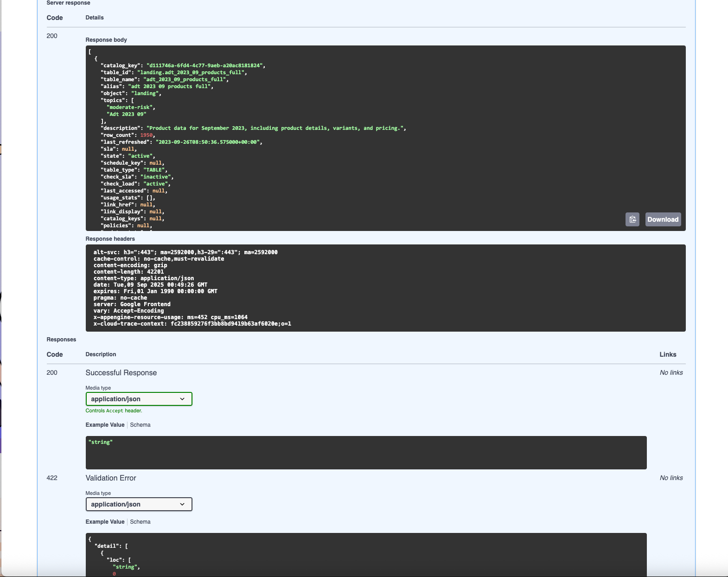Select Example Value tab for Validation Error
Image resolution: width=728 pixels, height=577 pixels.
pos(105,522)
